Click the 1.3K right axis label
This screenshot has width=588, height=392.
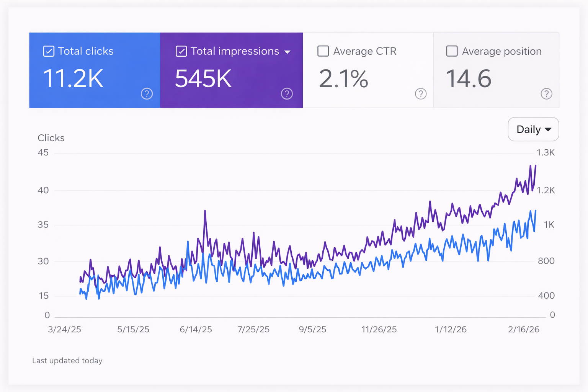pyautogui.click(x=546, y=153)
